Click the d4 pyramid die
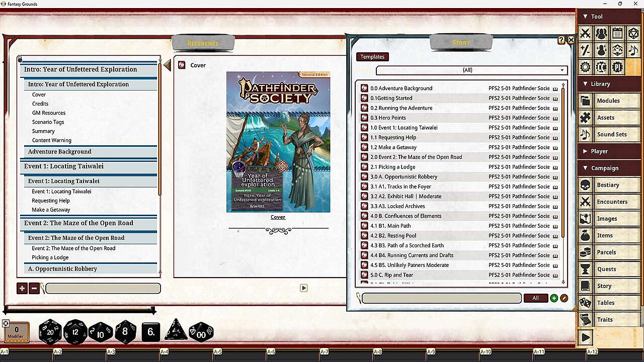The image size is (644, 362). (176, 330)
